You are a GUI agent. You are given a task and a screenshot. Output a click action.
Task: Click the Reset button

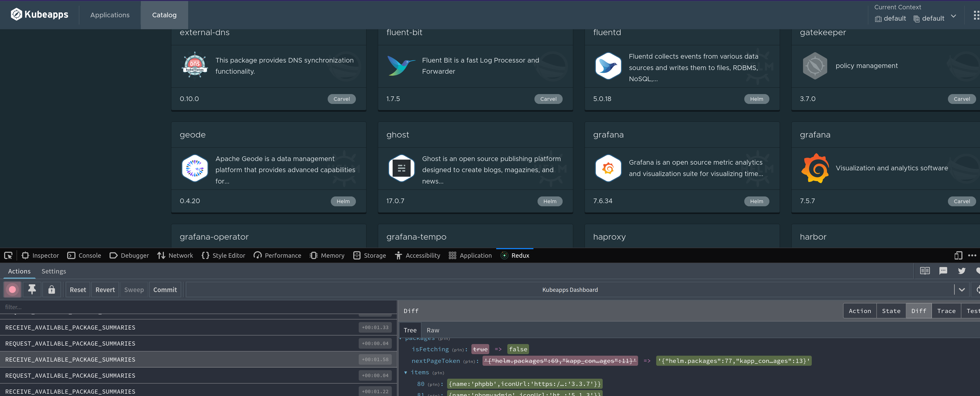78,290
